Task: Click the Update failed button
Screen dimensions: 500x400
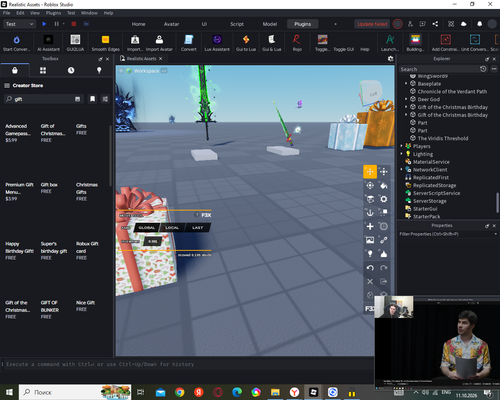Action: [372, 24]
